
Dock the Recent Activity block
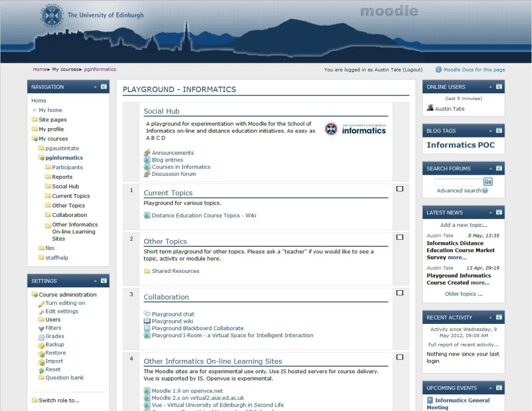point(499,317)
